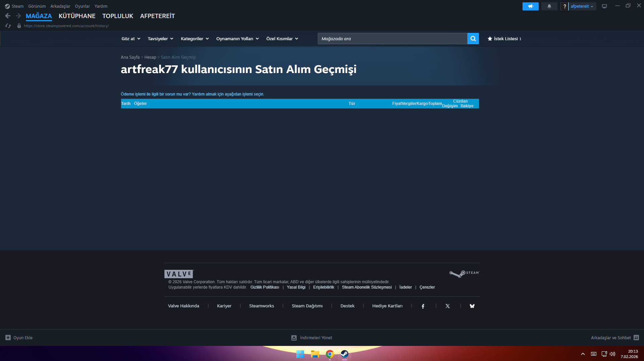Click the Tarih column header
The image size is (644, 361).
click(x=126, y=104)
